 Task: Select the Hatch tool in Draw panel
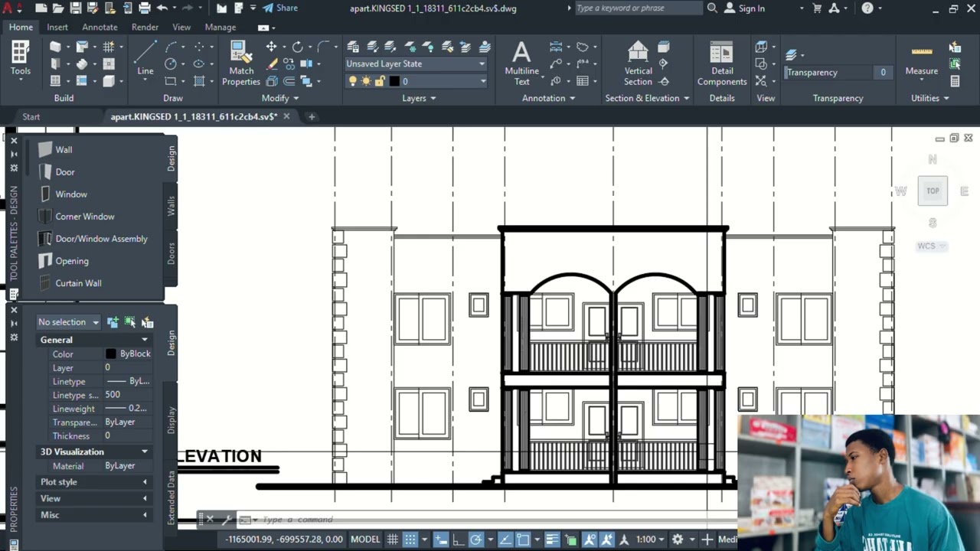pyautogui.click(x=199, y=81)
